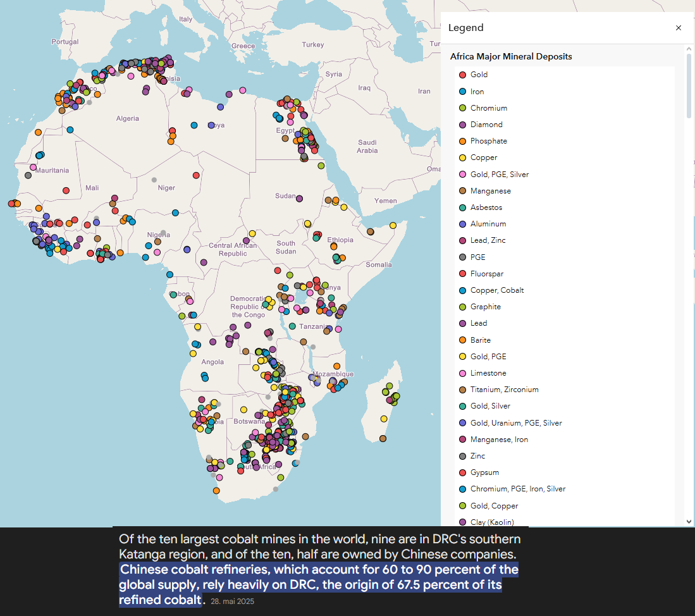Screen dimensions: 695x616
Task: Click the Fluorspar legend swatch
Action: click(462, 274)
